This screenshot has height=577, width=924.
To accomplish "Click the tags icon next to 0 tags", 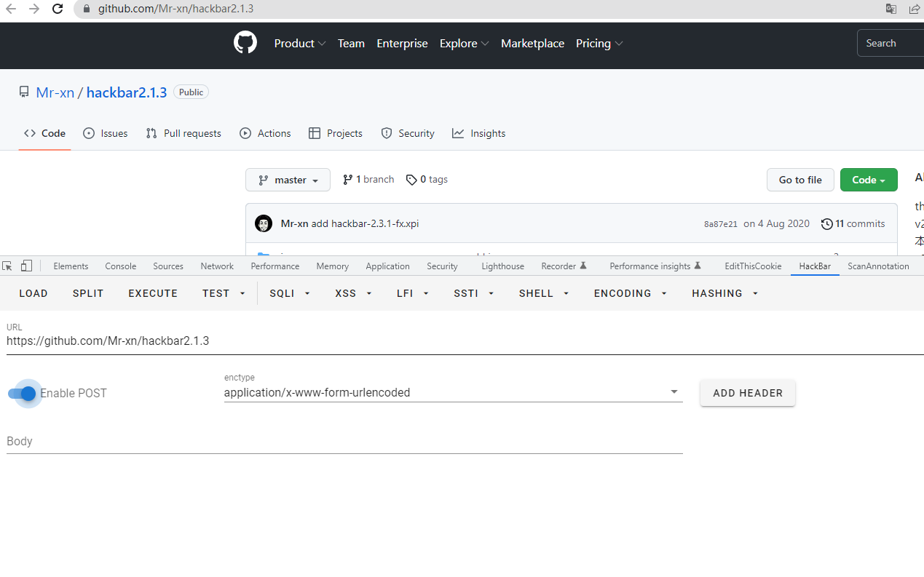I will (411, 180).
